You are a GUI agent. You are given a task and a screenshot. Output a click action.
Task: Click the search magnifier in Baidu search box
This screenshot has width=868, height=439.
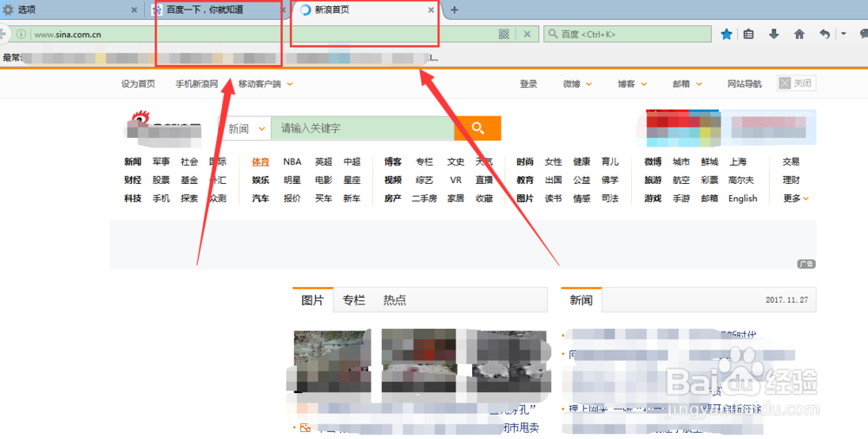click(x=552, y=35)
